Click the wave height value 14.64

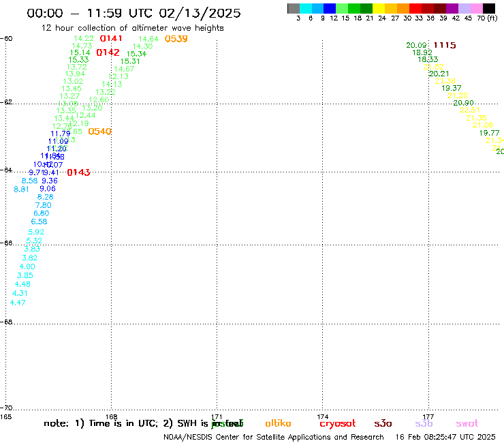148,40
